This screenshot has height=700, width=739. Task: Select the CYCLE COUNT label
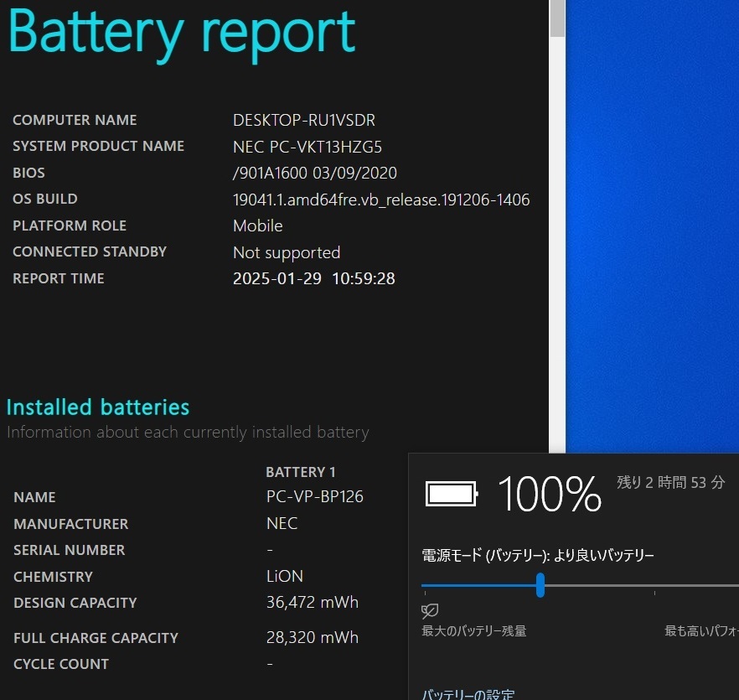(61, 664)
